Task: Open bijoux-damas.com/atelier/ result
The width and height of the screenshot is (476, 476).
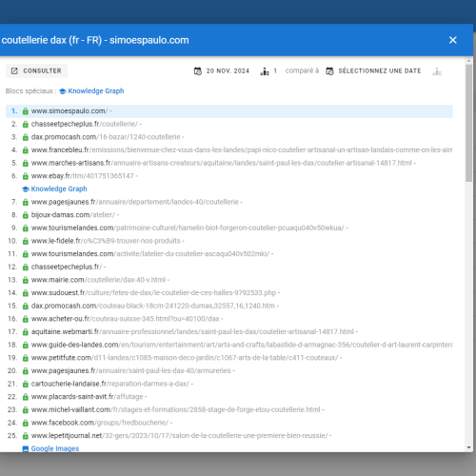Action: pyautogui.click(x=73, y=215)
